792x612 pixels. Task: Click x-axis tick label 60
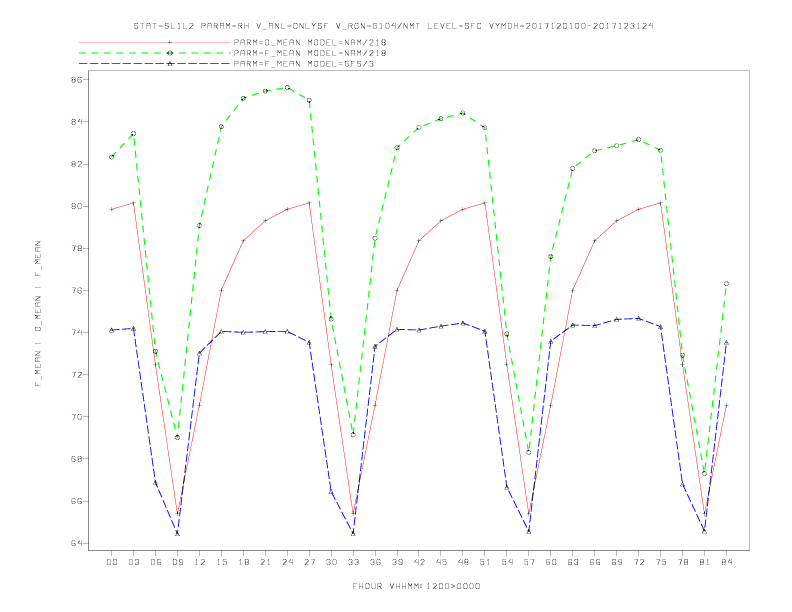551,562
